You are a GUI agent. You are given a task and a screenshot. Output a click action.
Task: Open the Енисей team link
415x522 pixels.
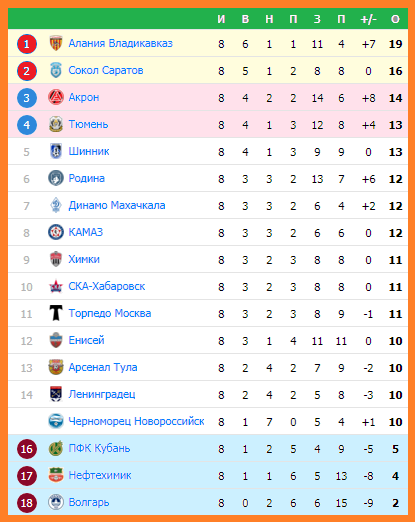86,340
